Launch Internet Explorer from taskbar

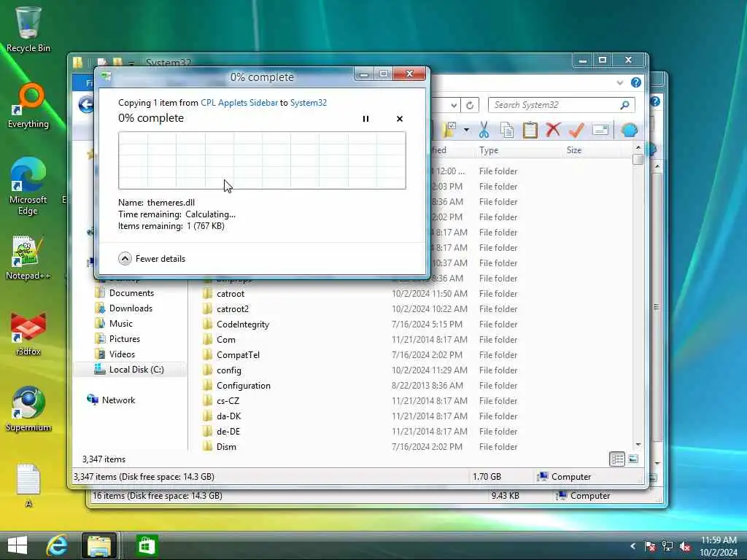click(x=57, y=545)
